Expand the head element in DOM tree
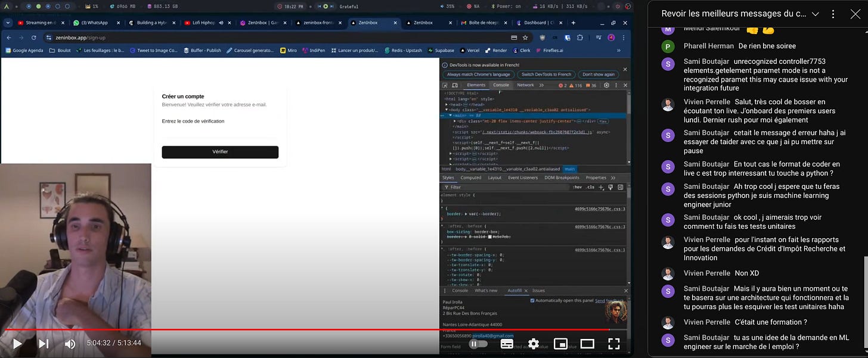 click(447, 104)
